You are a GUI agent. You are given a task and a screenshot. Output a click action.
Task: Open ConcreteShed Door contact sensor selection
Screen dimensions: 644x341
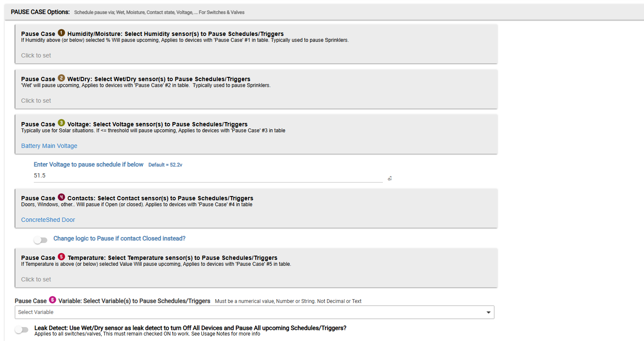(x=48, y=220)
